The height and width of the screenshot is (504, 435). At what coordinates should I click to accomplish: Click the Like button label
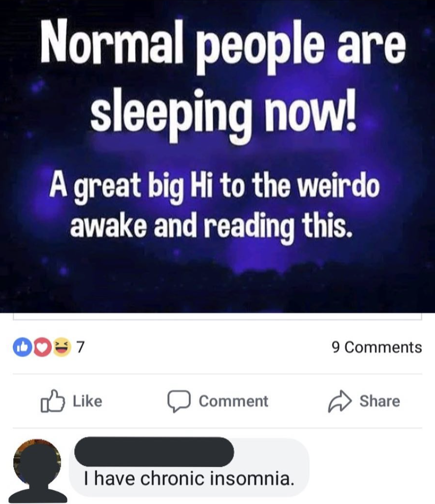pyautogui.click(x=87, y=401)
